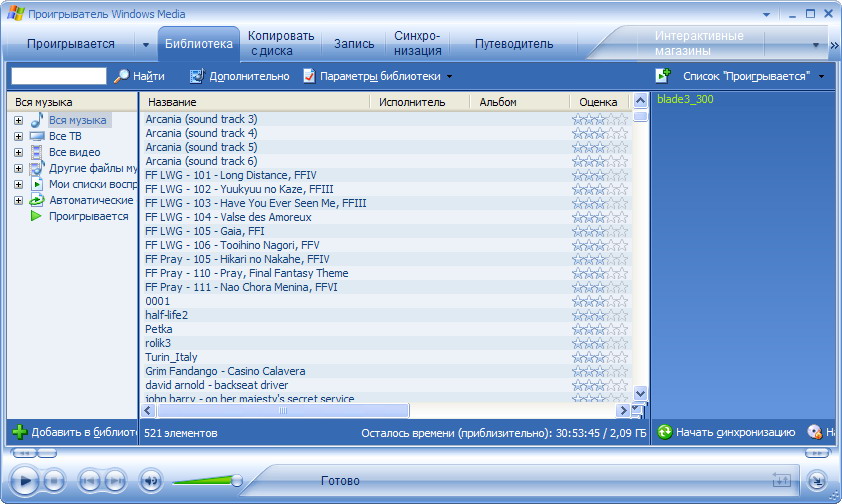Select FF LWG - 104 - Valse des Amoreux
842x504 pixels.
228,217
